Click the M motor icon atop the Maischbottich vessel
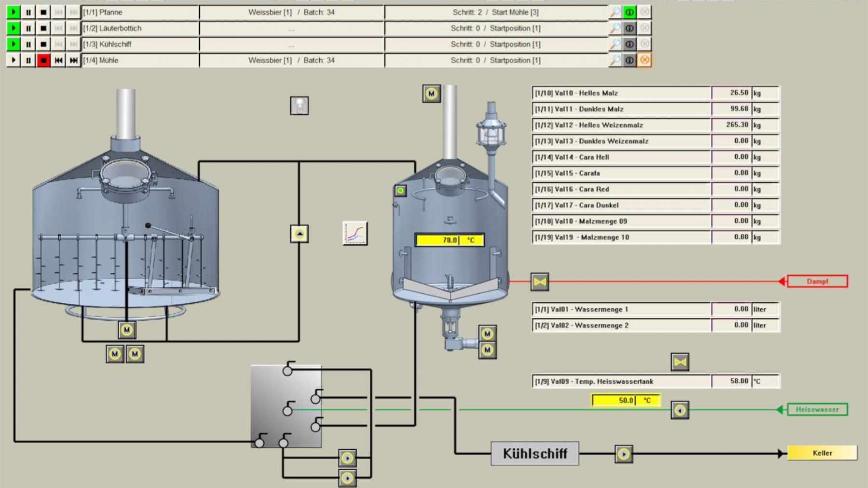 432,93
